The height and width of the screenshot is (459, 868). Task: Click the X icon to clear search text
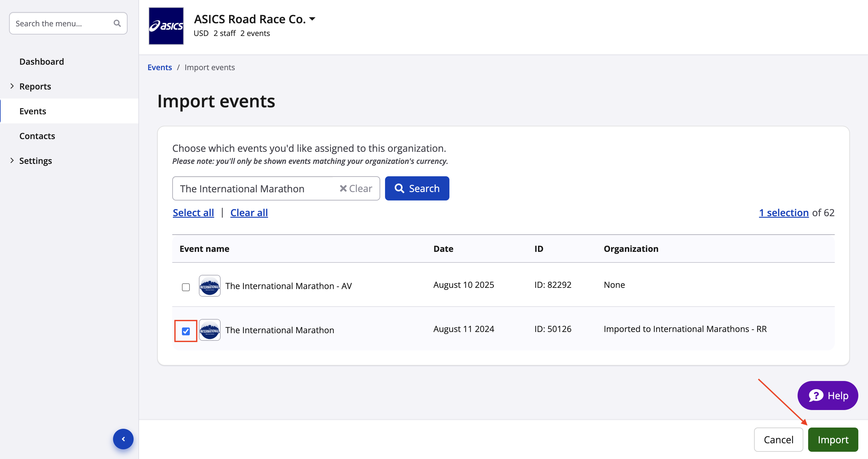[x=343, y=188]
